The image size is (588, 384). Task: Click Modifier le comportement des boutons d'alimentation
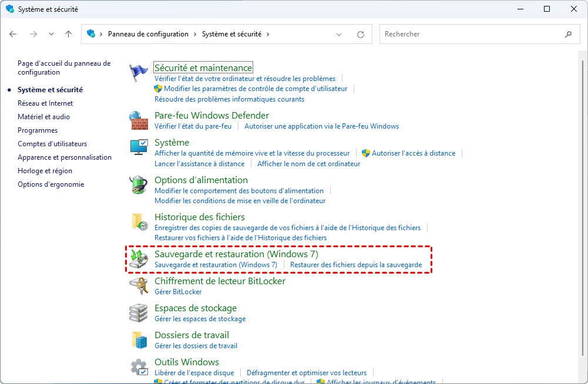(x=239, y=190)
